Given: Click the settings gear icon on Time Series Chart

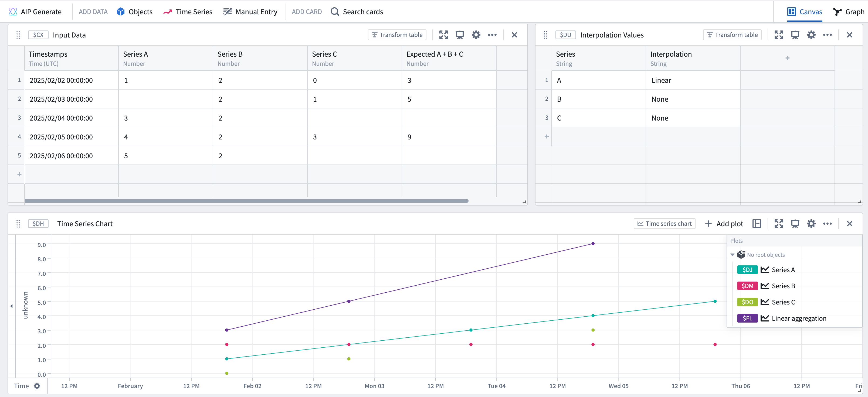Looking at the screenshot, I should [810, 223].
